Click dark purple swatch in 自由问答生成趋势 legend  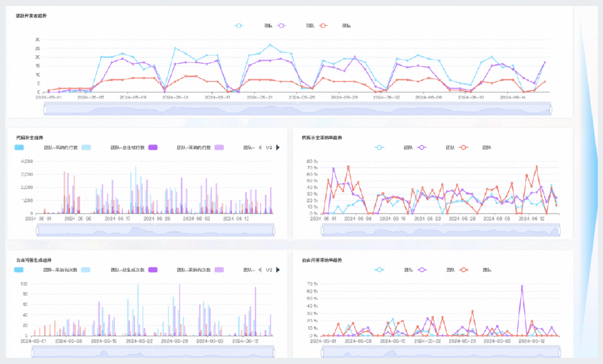point(152,270)
